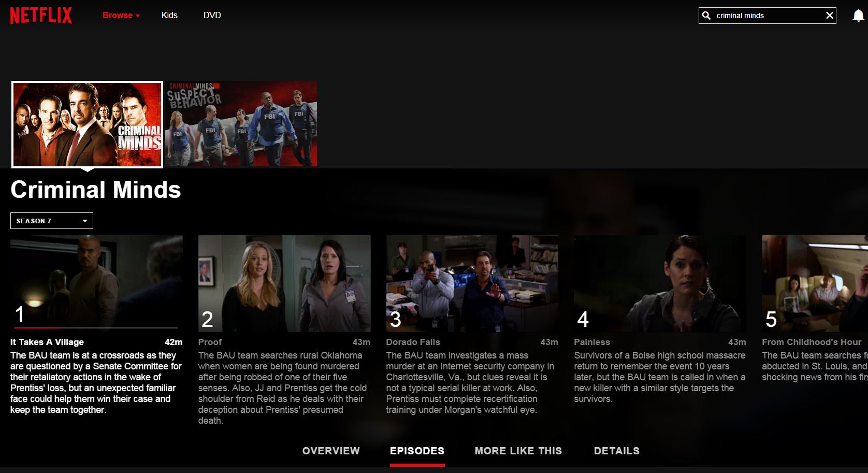The image size is (868, 473).
Task: Switch to the Details tab
Action: (617, 451)
